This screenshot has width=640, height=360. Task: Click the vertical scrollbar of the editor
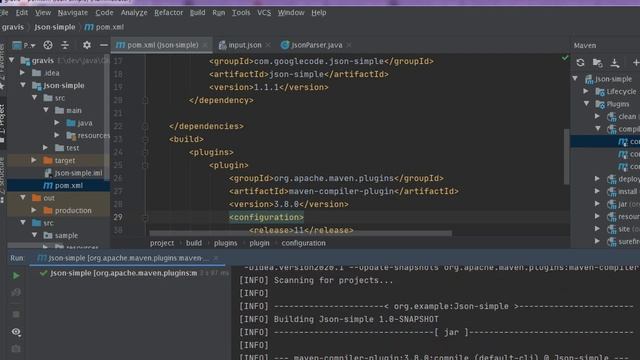(x=567, y=156)
